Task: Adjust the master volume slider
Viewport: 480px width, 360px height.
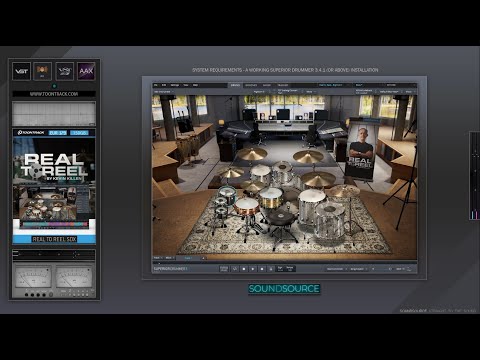Action: [x=382, y=269]
